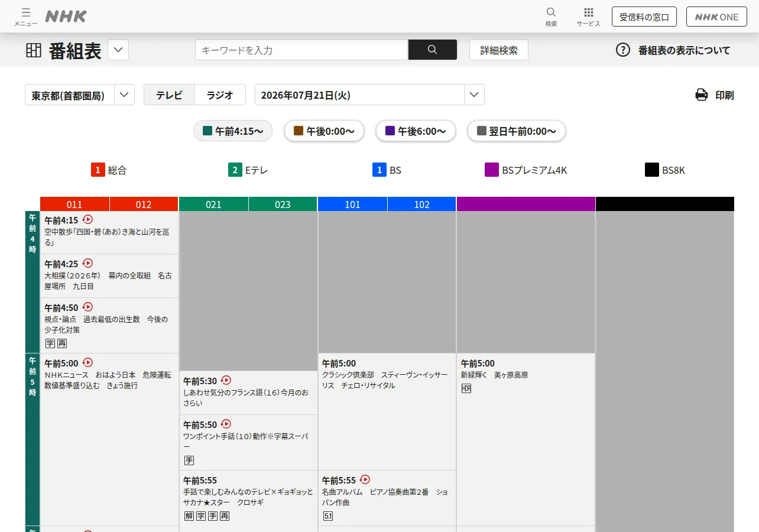
Task: Play icon next to 午前4:25 大相撲
Action: click(x=87, y=263)
